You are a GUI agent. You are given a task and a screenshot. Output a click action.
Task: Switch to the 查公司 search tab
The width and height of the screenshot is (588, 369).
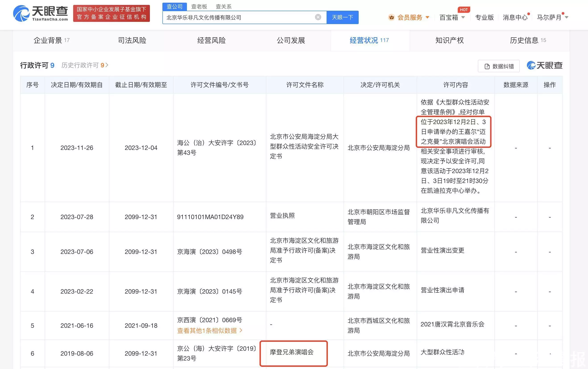coord(174,7)
